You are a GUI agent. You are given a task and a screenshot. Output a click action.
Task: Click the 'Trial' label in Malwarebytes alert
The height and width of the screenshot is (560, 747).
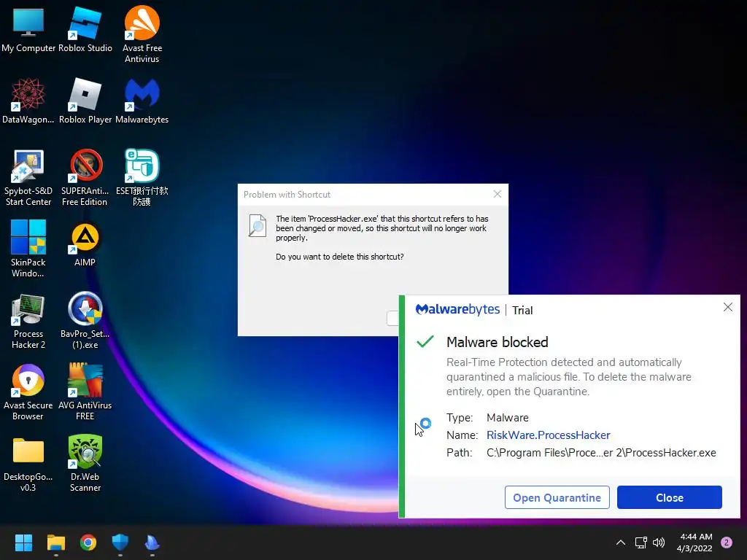(522, 311)
